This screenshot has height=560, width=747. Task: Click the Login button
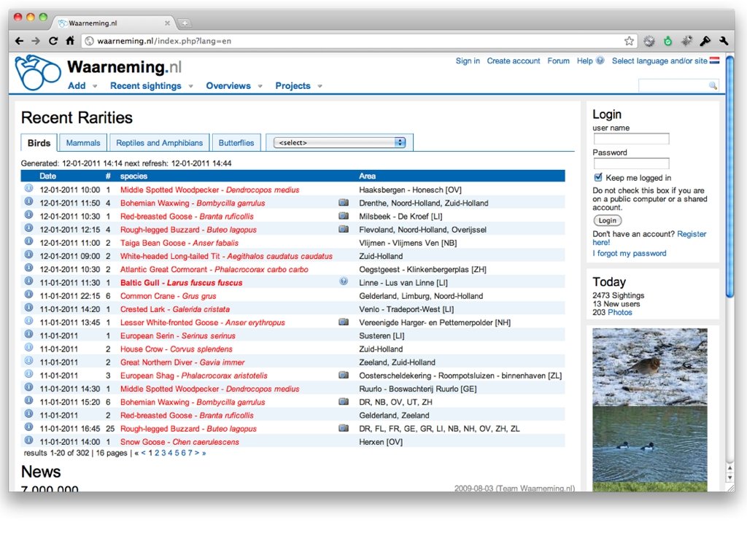click(x=608, y=220)
